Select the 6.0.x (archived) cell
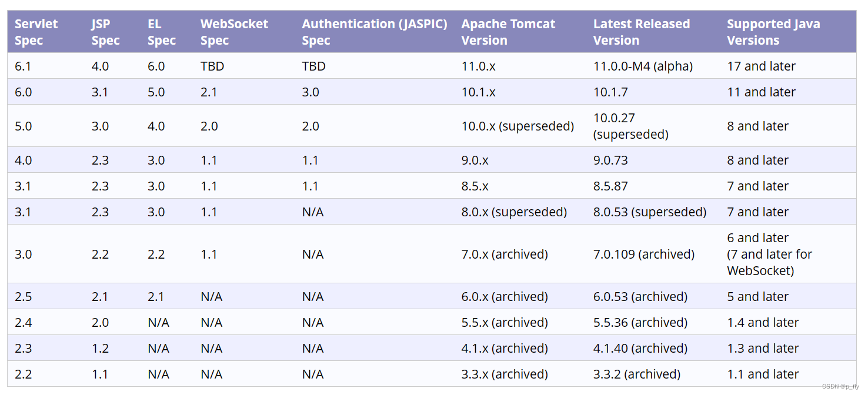 (x=505, y=297)
